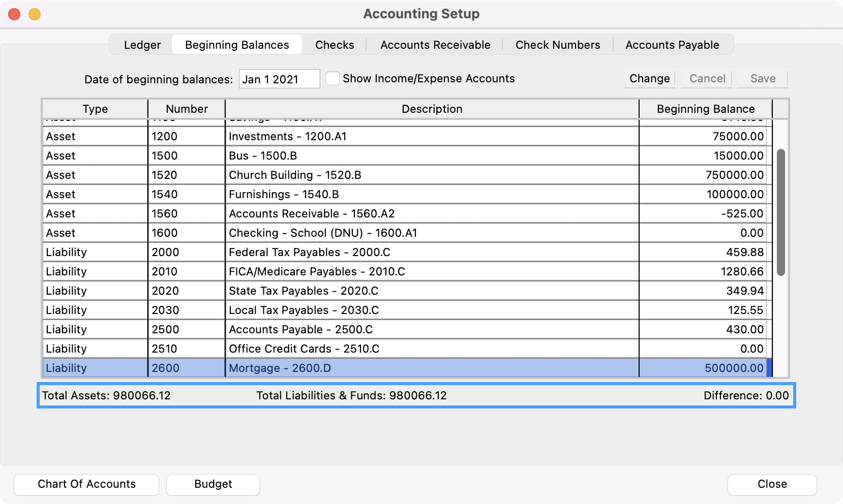This screenshot has width=843, height=504.
Task: Enable Show Income/Expense Accounts checkbox
Action: 333,79
